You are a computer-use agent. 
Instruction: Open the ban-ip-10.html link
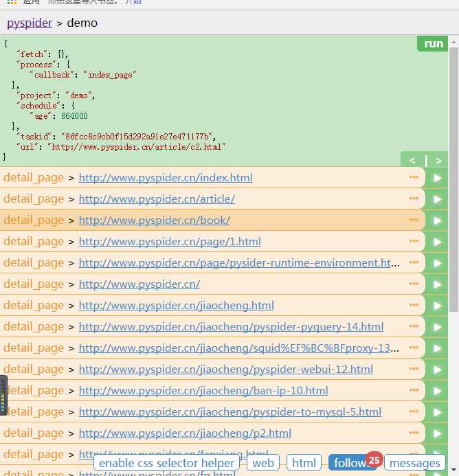tap(203, 390)
